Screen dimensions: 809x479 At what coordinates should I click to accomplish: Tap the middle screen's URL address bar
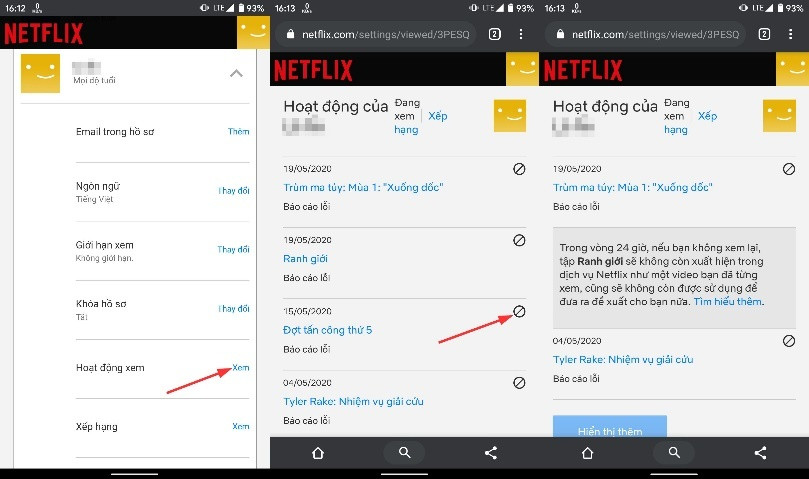tap(378, 34)
